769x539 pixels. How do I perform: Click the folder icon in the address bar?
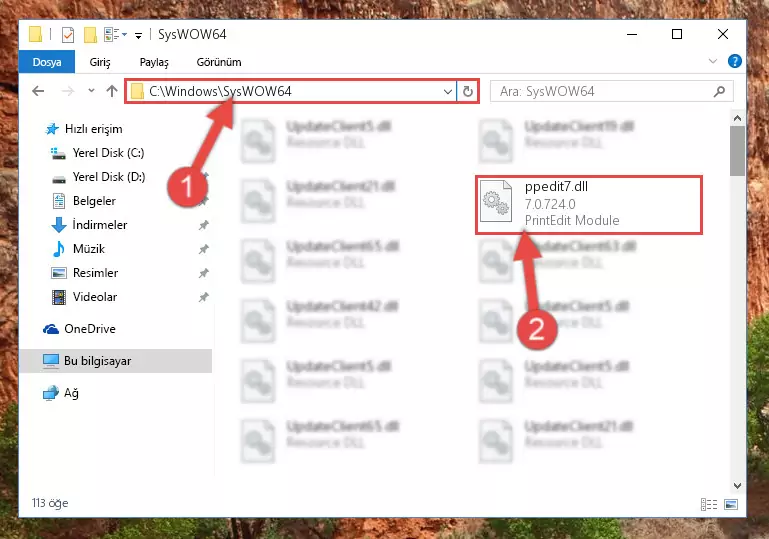pyautogui.click(x=137, y=91)
